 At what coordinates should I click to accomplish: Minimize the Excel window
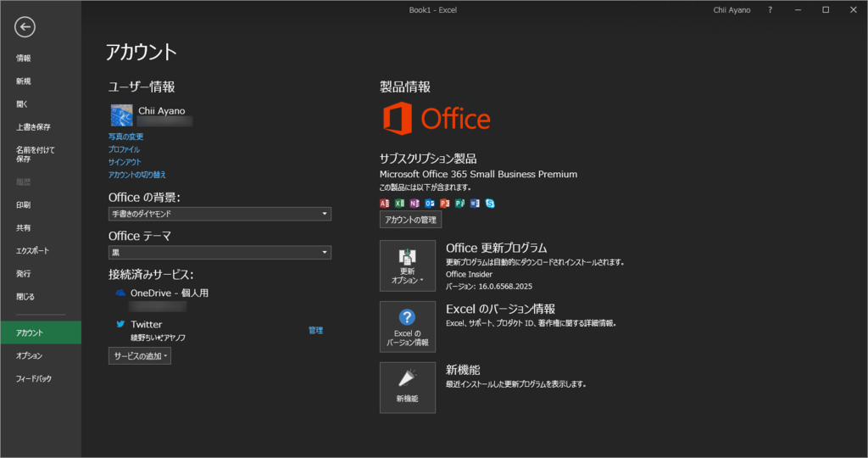click(x=798, y=10)
